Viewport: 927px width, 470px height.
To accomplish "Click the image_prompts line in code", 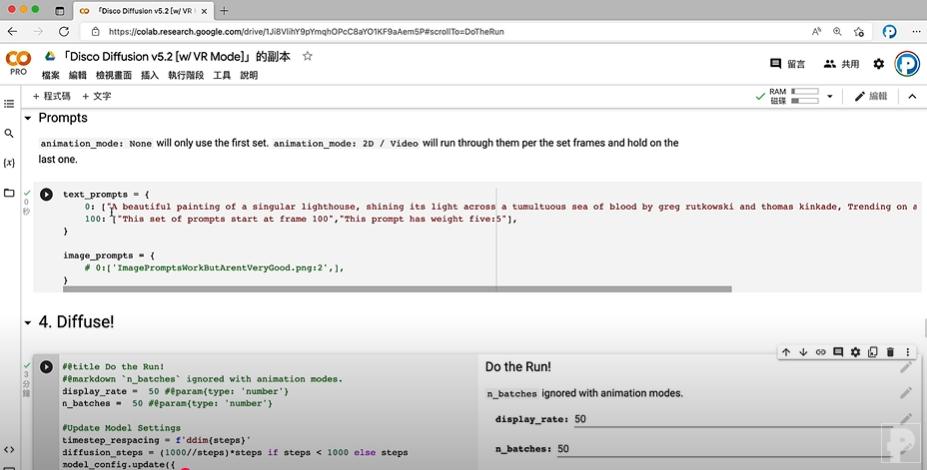I will [109, 255].
